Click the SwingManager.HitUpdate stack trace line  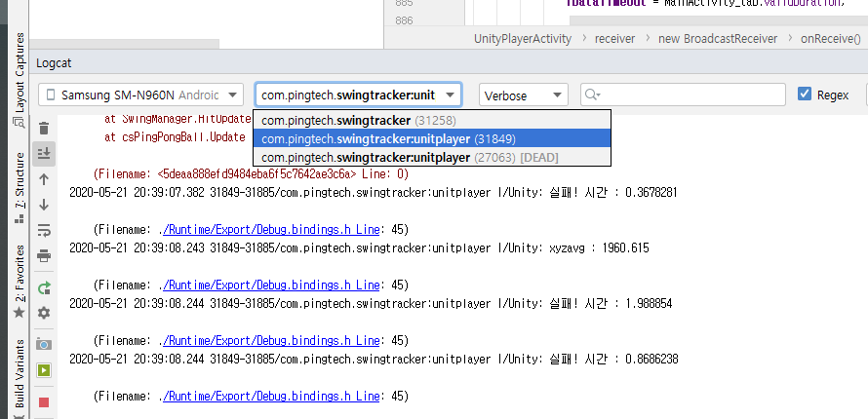point(178,118)
